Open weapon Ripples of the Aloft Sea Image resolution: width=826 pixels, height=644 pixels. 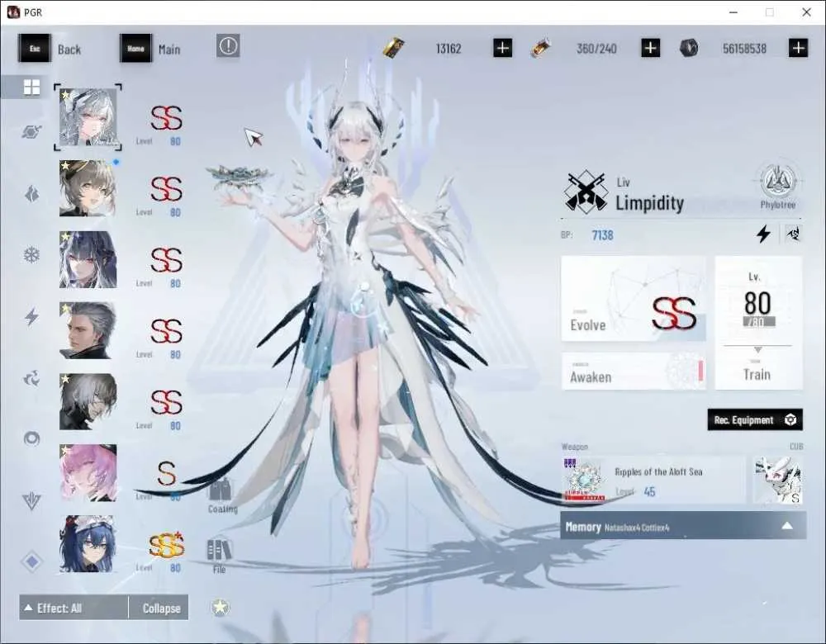point(653,481)
